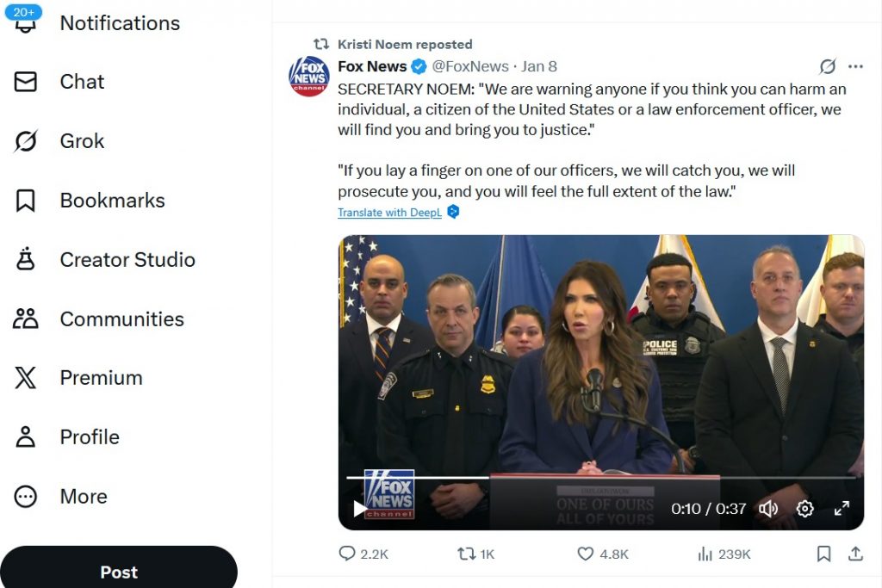
Task: Like the Fox News post
Action: tap(586, 554)
